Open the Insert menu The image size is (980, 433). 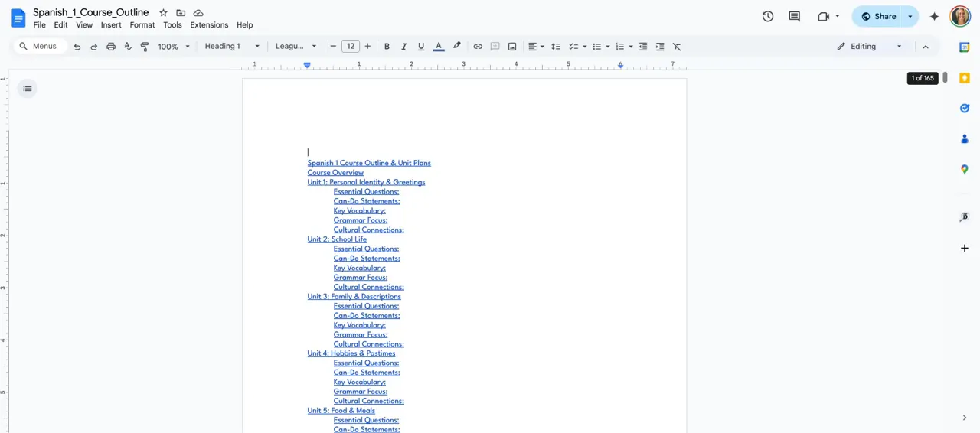pos(111,25)
